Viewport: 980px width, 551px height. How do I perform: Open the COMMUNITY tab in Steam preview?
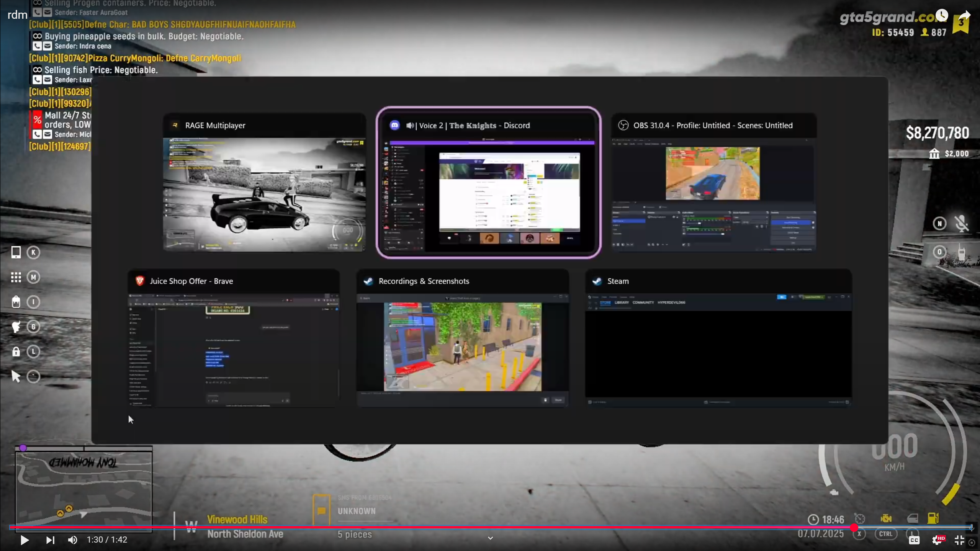[643, 302]
